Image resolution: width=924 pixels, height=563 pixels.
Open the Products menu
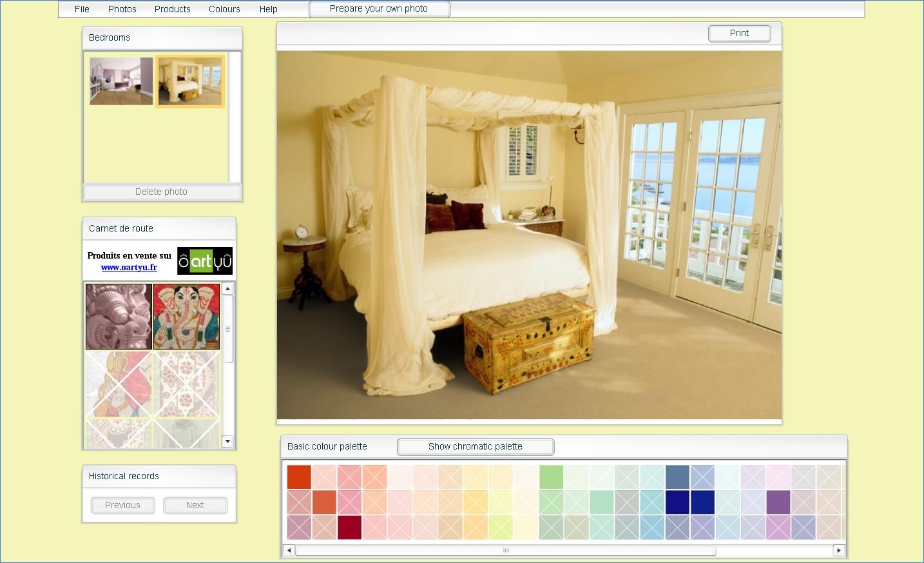[173, 9]
